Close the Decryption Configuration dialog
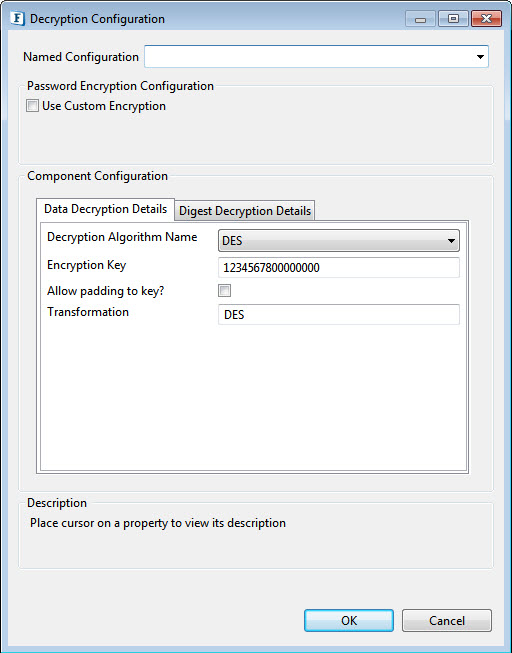The width and height of the screenshot is (512, 653). tap(486, 19)
